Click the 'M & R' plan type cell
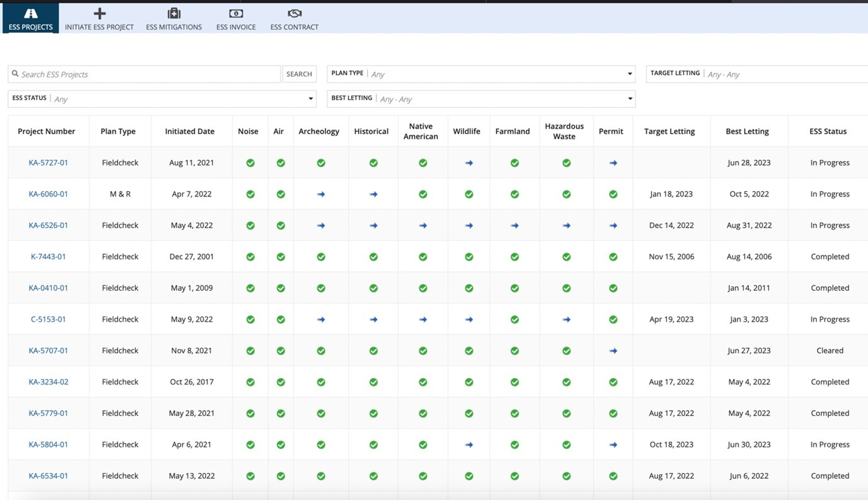The image size is (868, 500). pyautogui.click(x=120, y=194)
